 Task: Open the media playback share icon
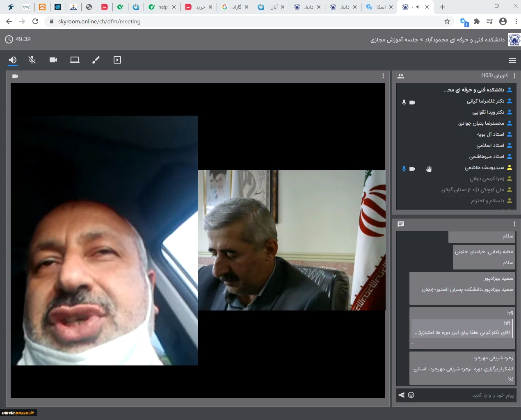click(117, 60)
